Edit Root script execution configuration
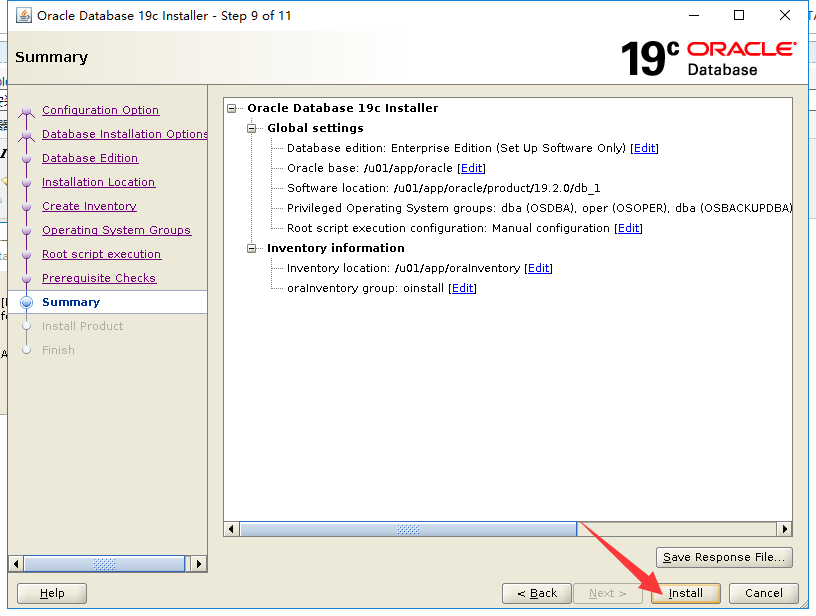 click(x=629, y=228)
